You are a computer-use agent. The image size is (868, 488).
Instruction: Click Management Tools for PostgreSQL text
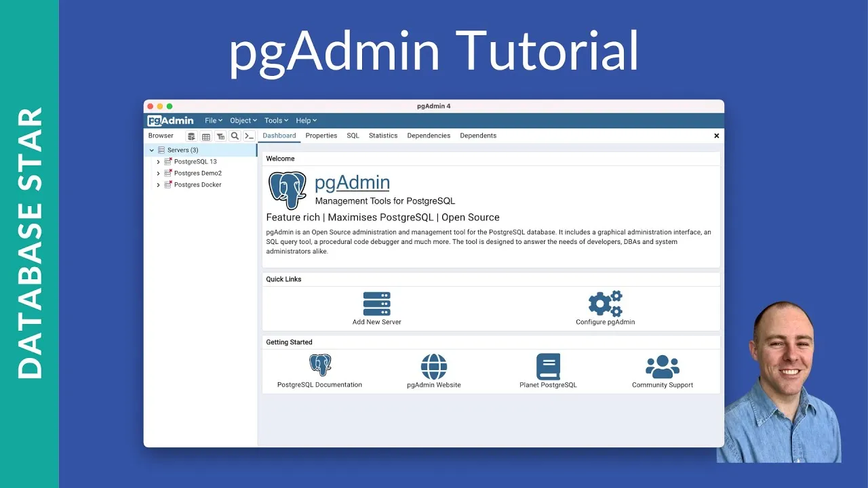click(385, 201)
